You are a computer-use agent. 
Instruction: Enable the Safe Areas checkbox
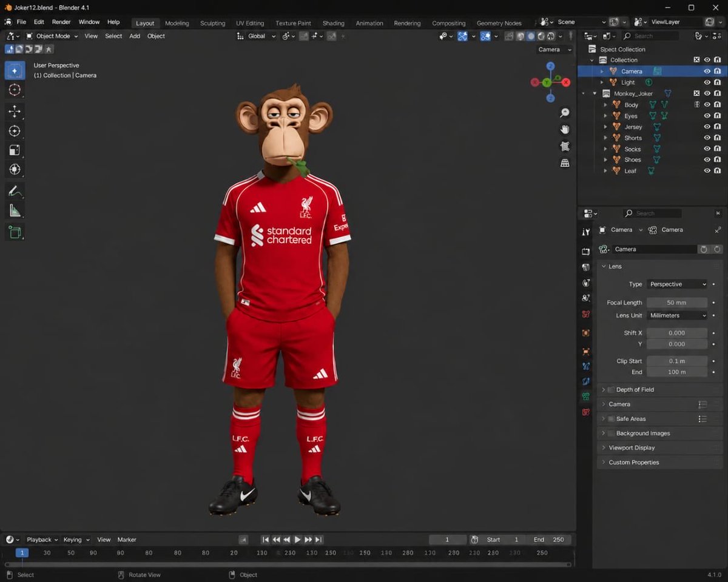point(611,419)
